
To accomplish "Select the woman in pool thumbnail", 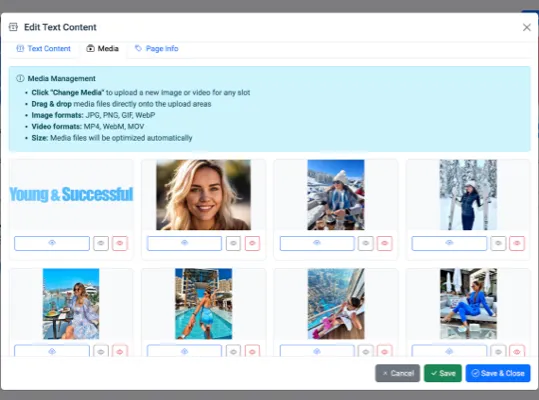I will tap(204, 304).
